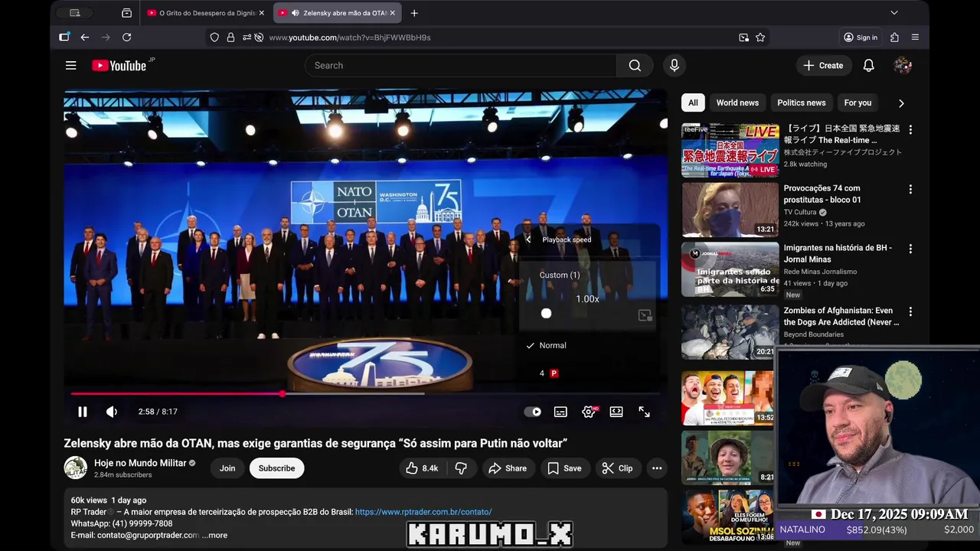Open options for Zombies of Afghanistan video

(910, 311)
